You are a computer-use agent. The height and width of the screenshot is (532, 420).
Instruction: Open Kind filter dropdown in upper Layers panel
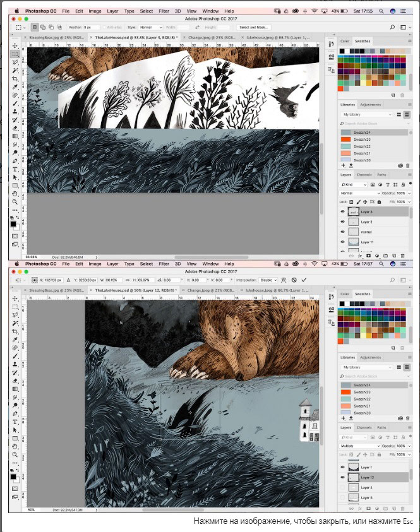point(354,184)
